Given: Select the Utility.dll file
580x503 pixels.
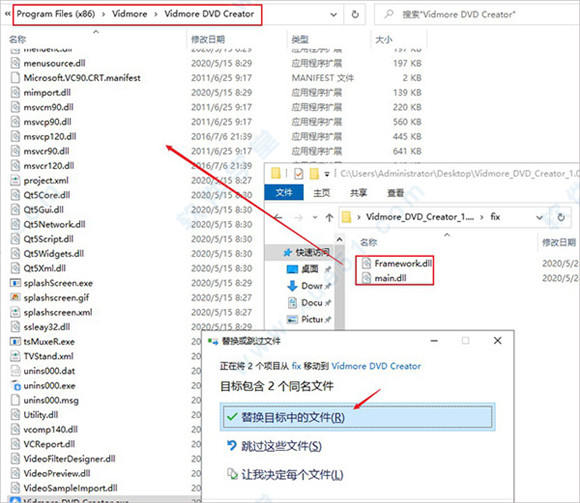Looking at the screenshot, I should tap(41, 415).
